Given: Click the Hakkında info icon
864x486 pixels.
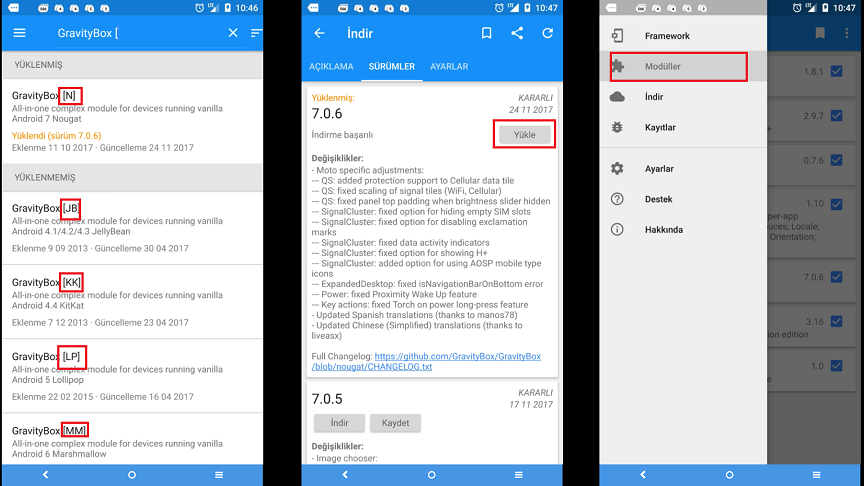Looking at the screenshot, I should 617,230.
